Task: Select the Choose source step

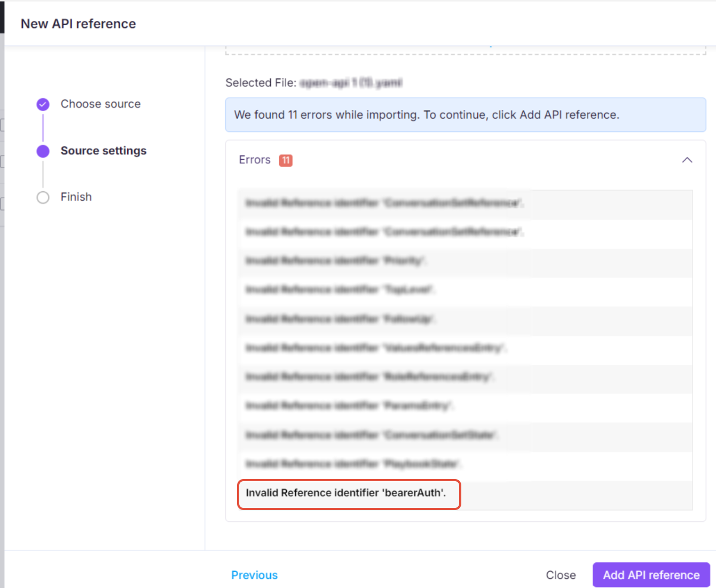Action: click(x=100, y=104)
